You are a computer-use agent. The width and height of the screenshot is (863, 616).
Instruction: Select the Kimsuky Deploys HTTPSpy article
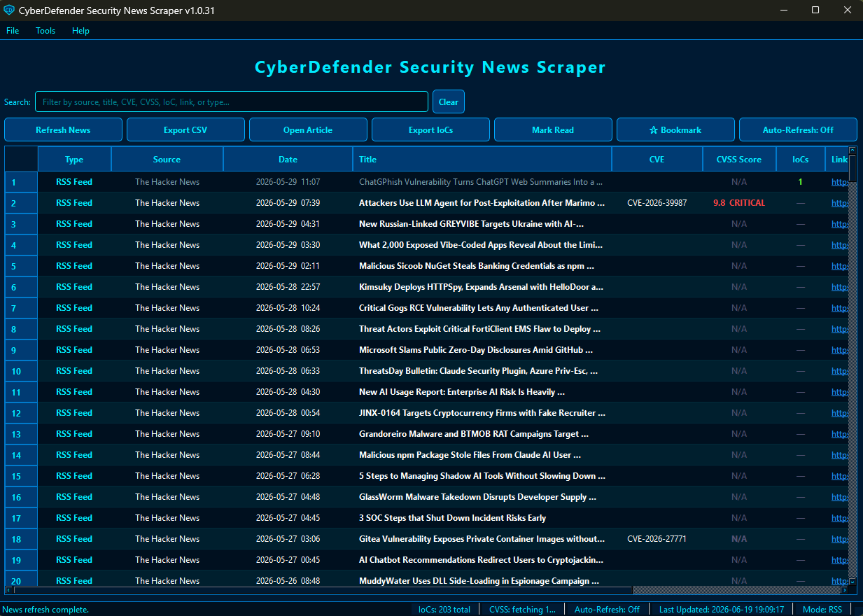[x=482, y=287]
